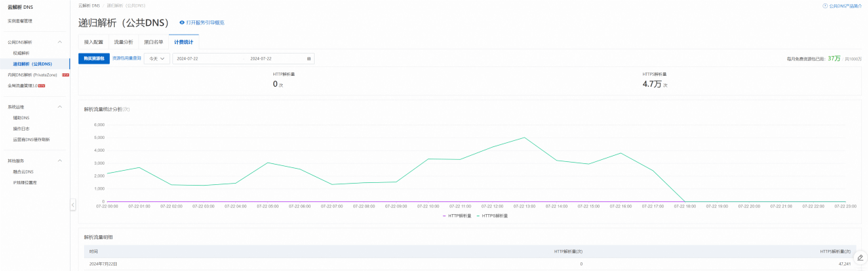Open 权威解析 in the sidebar
This screenshot has width=868, height=271.
pyautogui.click(x=21, y=53)
